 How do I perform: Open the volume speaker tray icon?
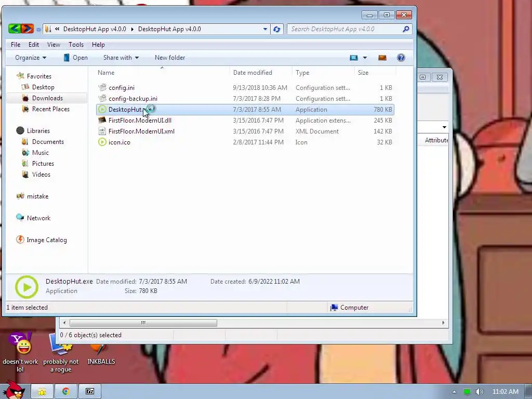[479, 392]
